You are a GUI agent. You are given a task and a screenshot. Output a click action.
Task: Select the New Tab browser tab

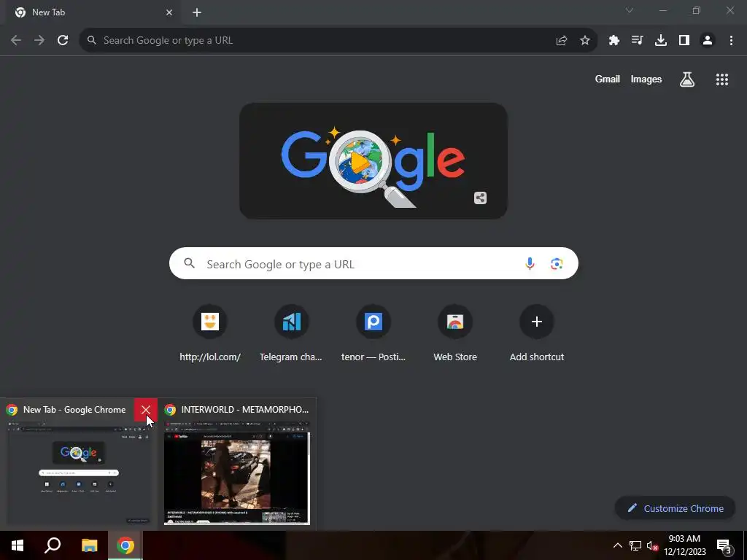click(93, 12)
